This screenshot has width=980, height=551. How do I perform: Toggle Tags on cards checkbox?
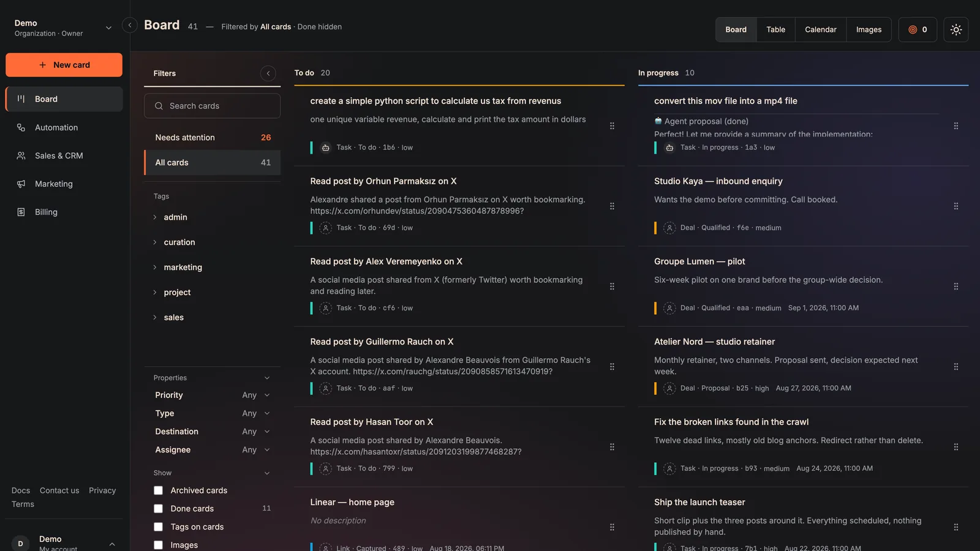click(158, 527)
